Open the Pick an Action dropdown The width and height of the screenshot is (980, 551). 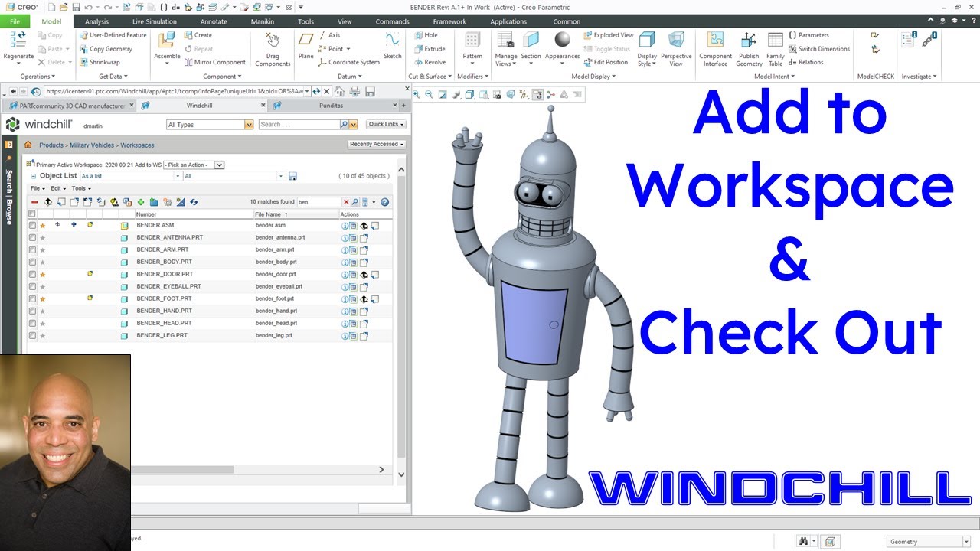pyautogui.click(x=194, y=165)
